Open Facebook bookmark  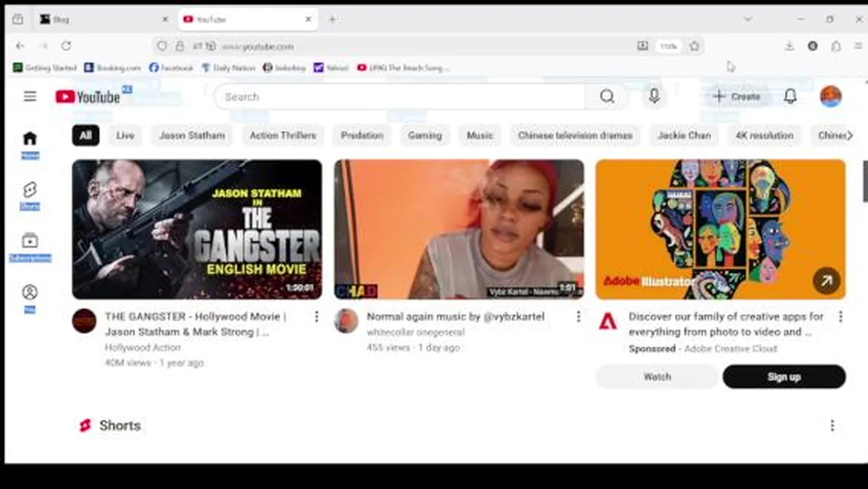[x=171, y=68]
